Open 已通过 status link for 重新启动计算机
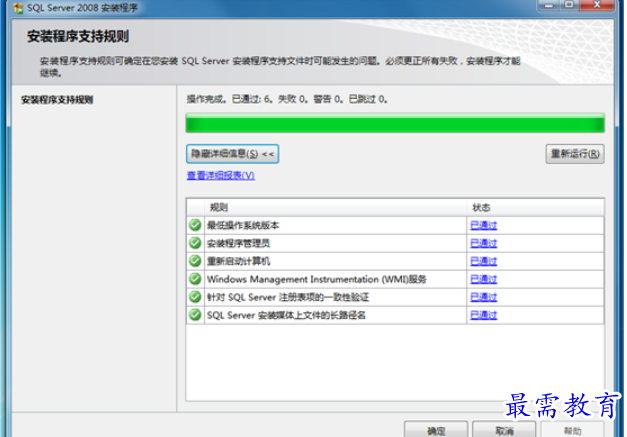 [483, 261]
